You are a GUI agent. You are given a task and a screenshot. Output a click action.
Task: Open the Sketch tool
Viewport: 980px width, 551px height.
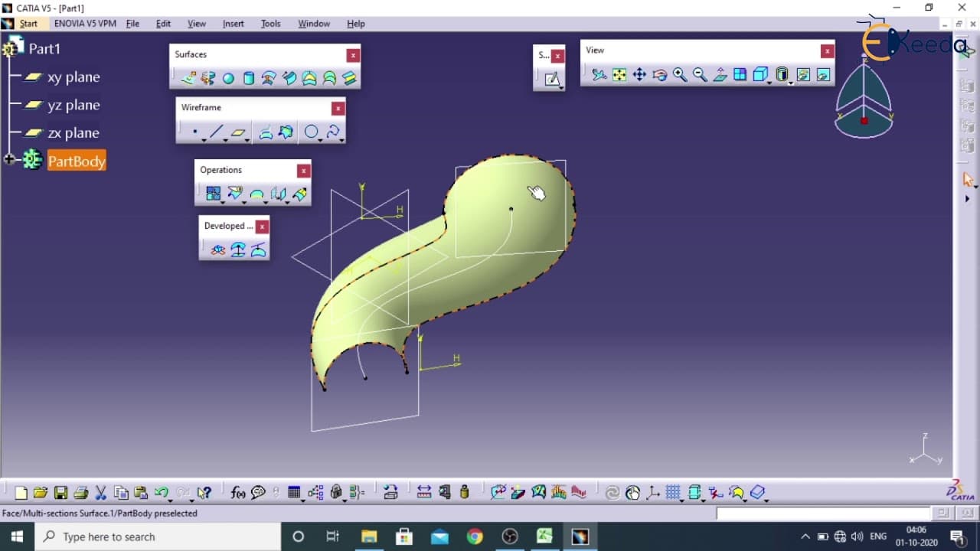pos(551,78)
